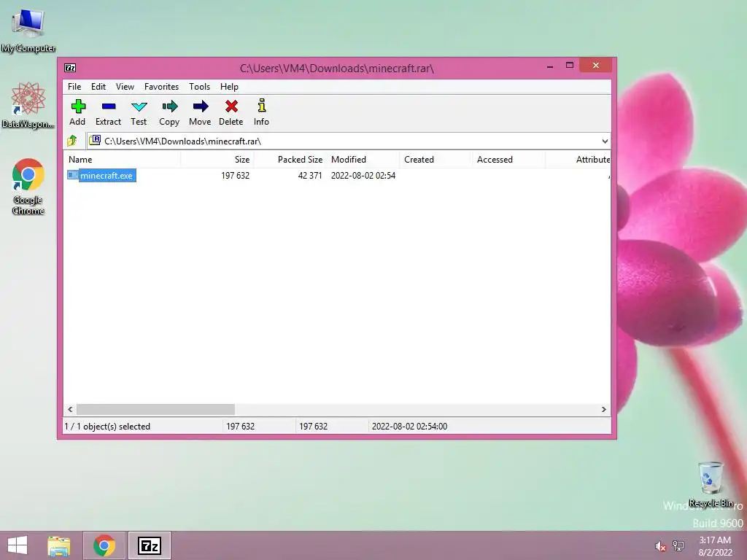Minimize the 7-Zip window
Viewport: 747px width, 560px height.
point(550,66)
